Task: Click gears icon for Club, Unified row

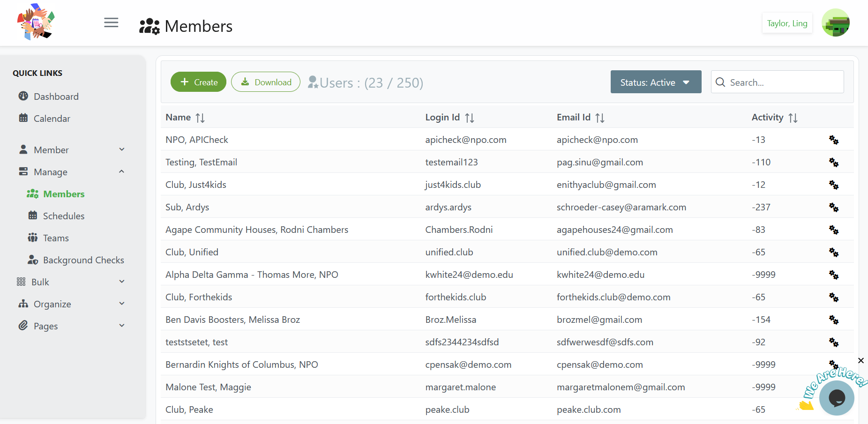Action: pos(833,252)
